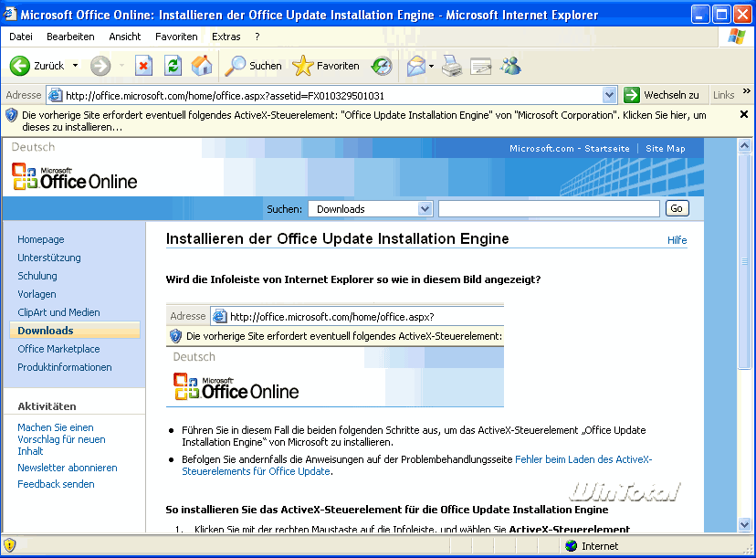This screenshot has height=558, width=756.
Task: Open the Extras menu
Action: [x=226, y=37]
